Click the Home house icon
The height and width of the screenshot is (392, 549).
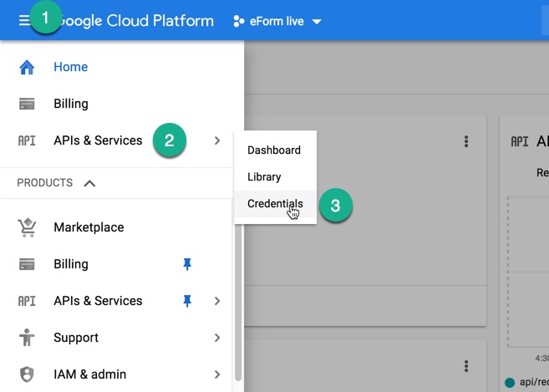pyautogui.click(x=27, y=67)
